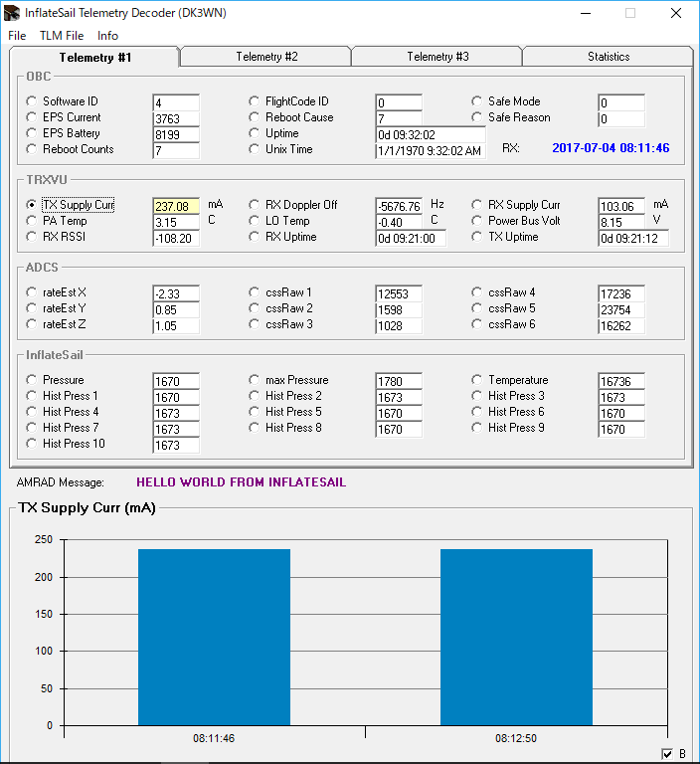Choose the cssRaw 2 radio option

pos(254,308)
